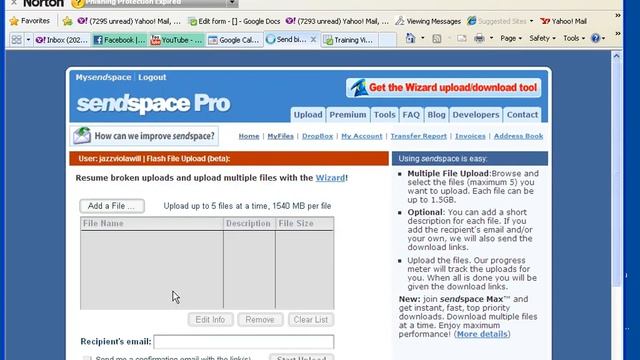Image resolution: width=640 pixels, height=360 pixels.
Task: Open the Safety menu
Action: (542, 38)
